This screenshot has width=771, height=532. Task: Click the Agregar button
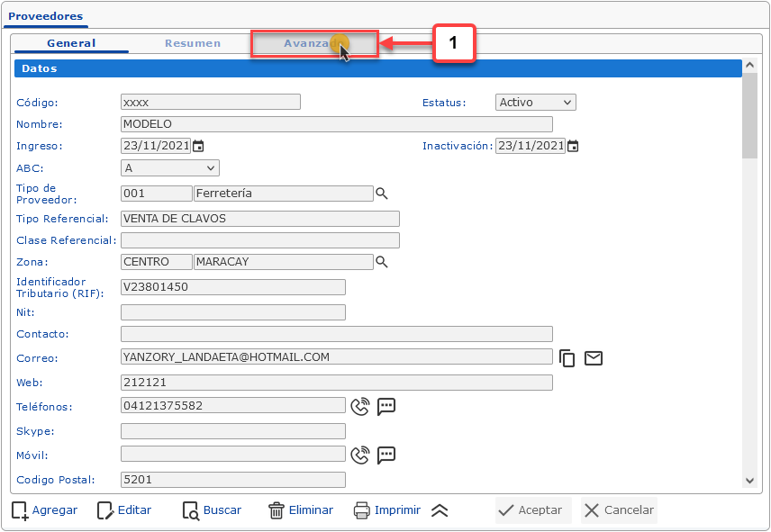(x=45, y=510)
